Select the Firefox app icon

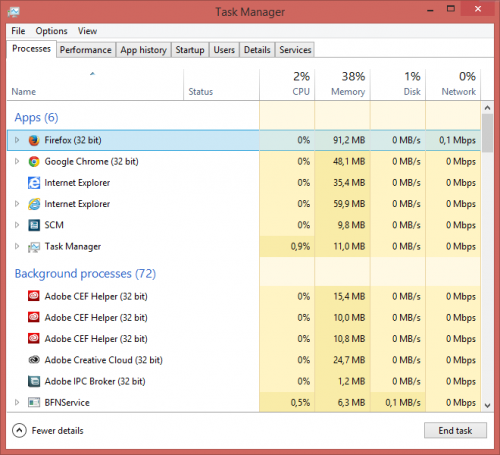coord(34,140)
